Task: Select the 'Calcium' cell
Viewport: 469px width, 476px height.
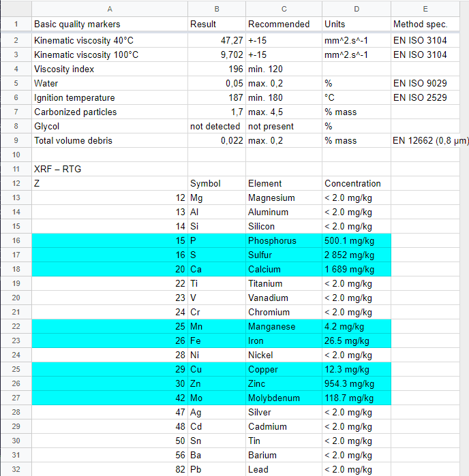Action: click(284, 269)
